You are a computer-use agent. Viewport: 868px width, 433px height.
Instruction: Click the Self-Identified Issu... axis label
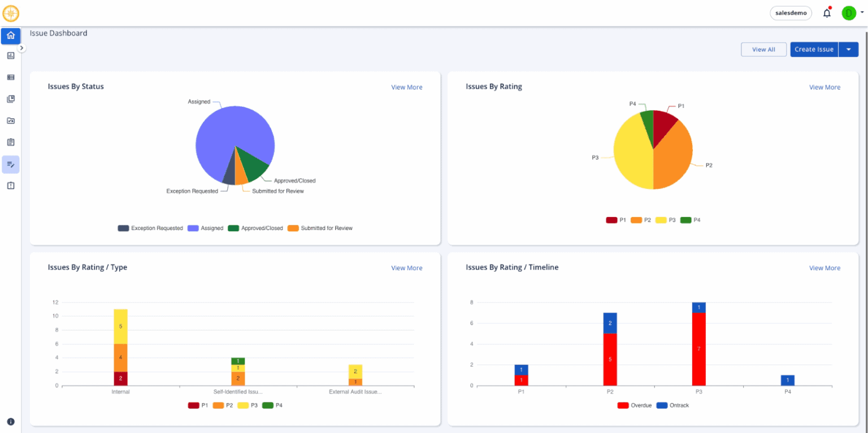238,392
